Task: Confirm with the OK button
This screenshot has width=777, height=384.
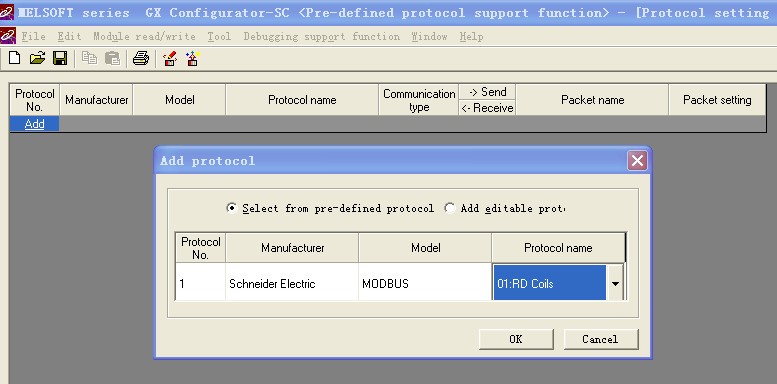Action: coord(516,339)
